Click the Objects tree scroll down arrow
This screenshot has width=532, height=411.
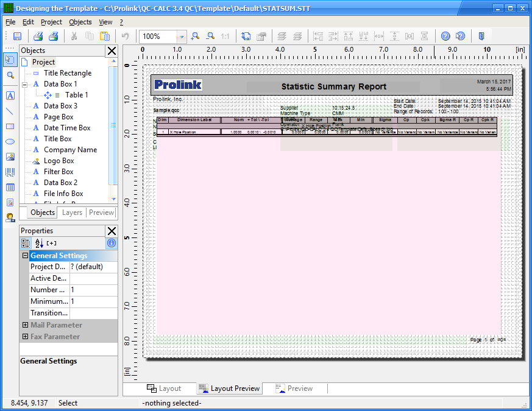tap(114, 199)
